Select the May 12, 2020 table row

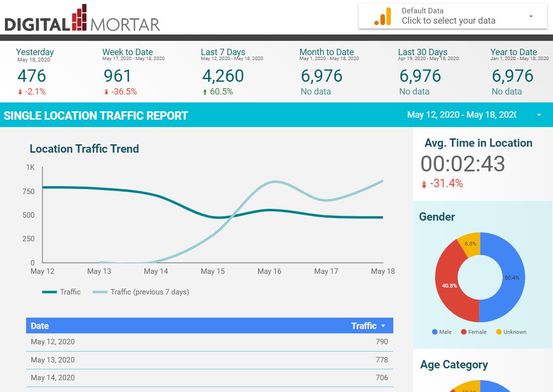[x=209, y=342]
